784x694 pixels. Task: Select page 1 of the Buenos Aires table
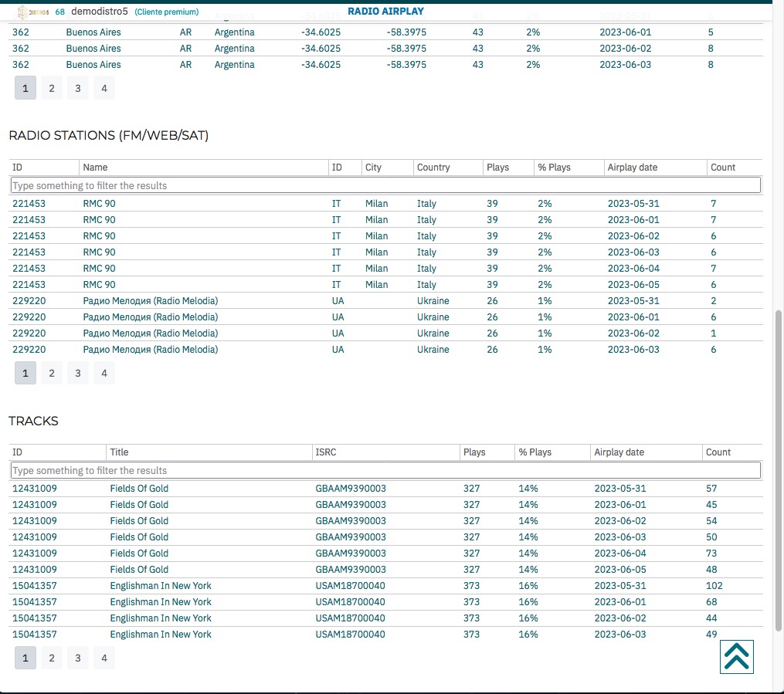25,88
